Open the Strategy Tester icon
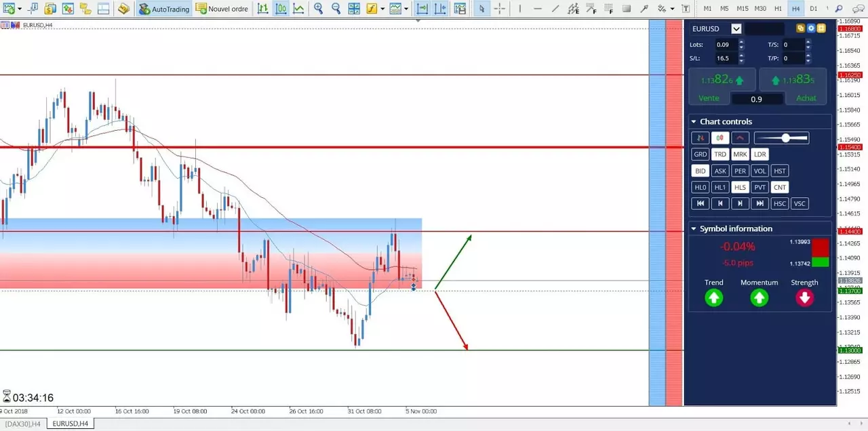868x431 pixels. (123, 9)
